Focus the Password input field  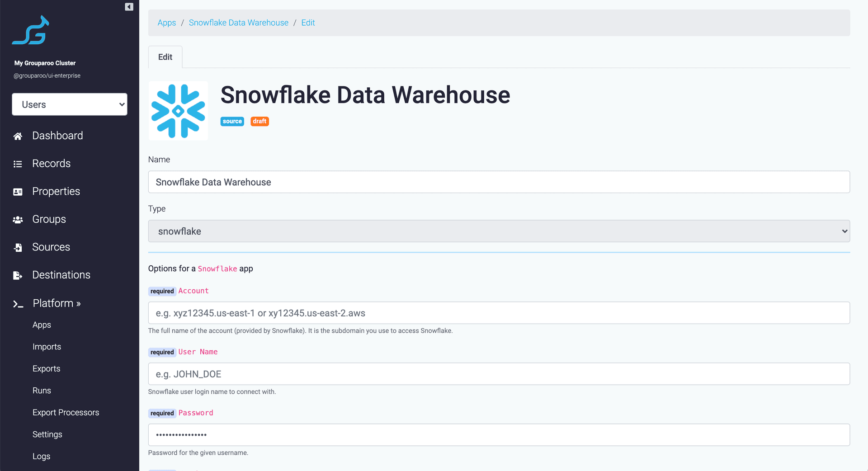coord(499,435)
